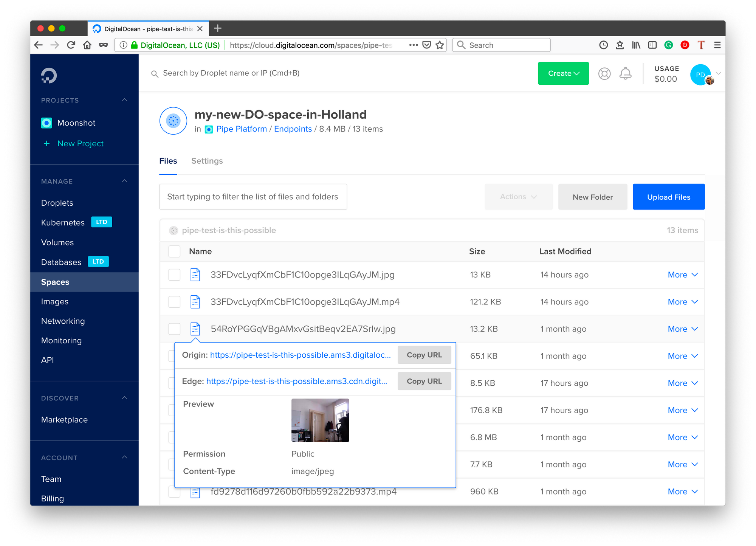Click the file filter input field
The image size is (756, 546).
253,197
